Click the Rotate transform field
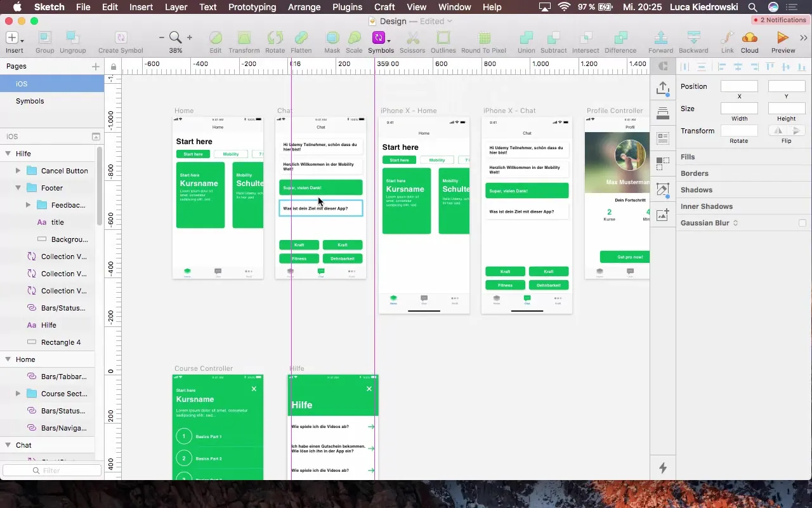 (739, 131)
